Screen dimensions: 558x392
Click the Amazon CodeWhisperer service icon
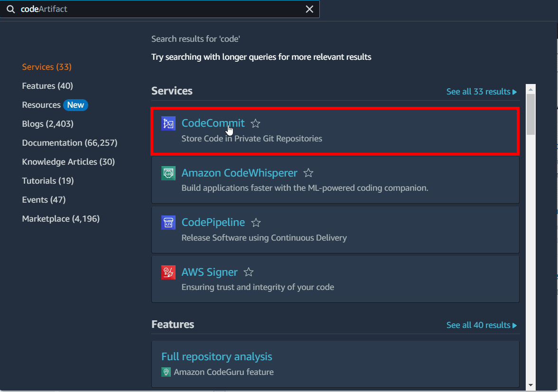(168, 173)
